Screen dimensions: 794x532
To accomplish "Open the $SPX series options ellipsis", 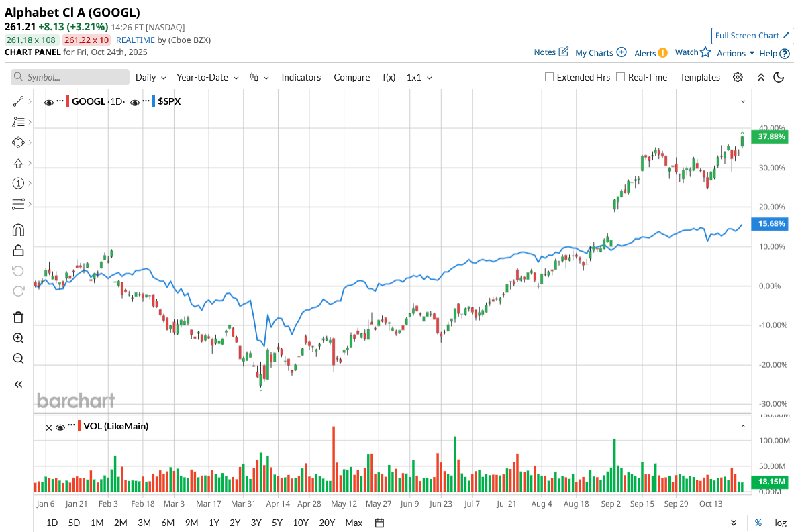I will [x=146, y=100].
